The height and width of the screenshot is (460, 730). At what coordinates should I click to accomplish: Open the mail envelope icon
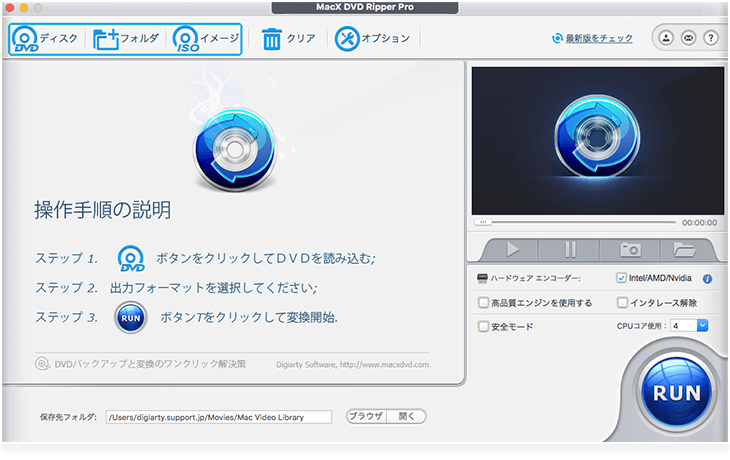click(x=688, y=38)
